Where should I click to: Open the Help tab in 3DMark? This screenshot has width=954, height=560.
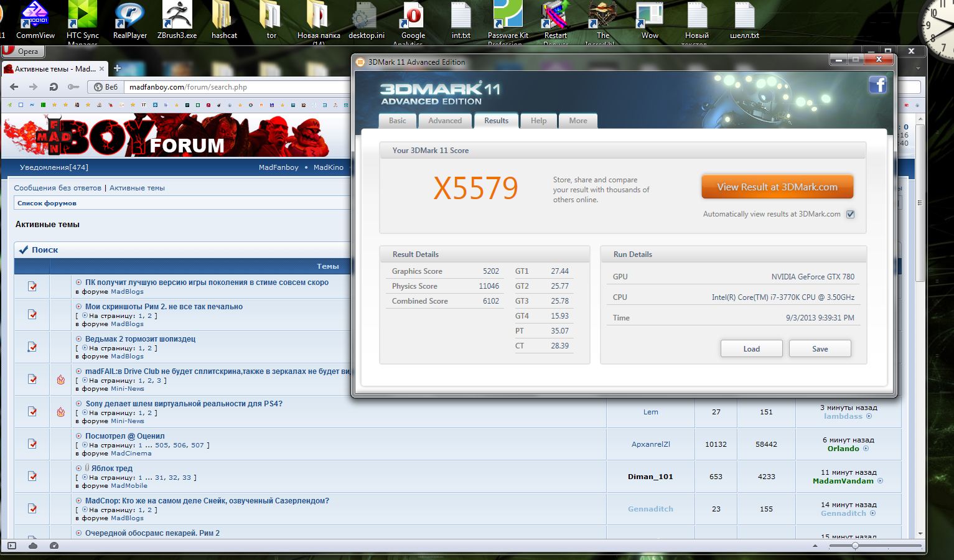[x=538, y=121]
